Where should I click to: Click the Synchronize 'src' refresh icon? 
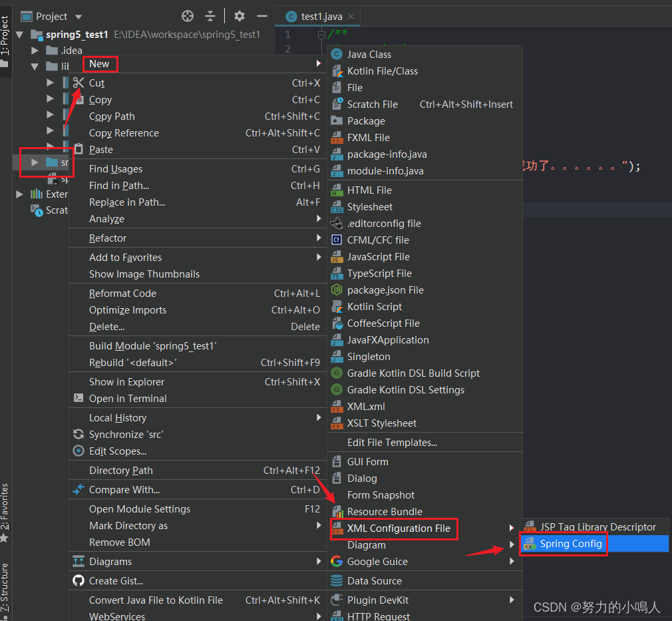click(79, 434)
